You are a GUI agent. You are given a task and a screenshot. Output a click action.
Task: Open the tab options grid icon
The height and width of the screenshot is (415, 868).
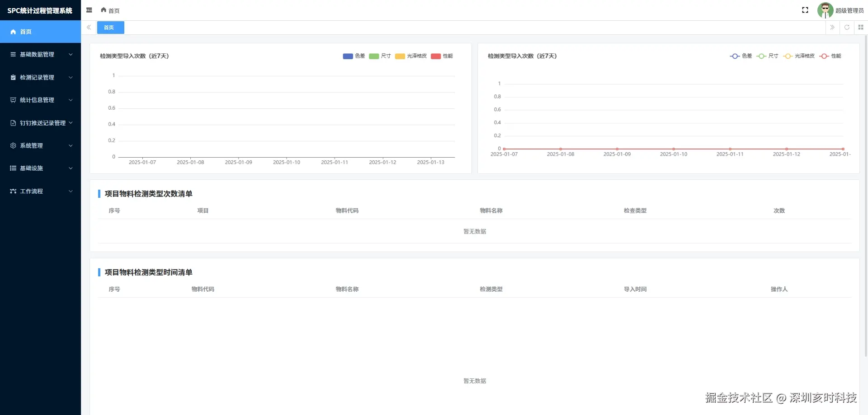click(861, 28)
